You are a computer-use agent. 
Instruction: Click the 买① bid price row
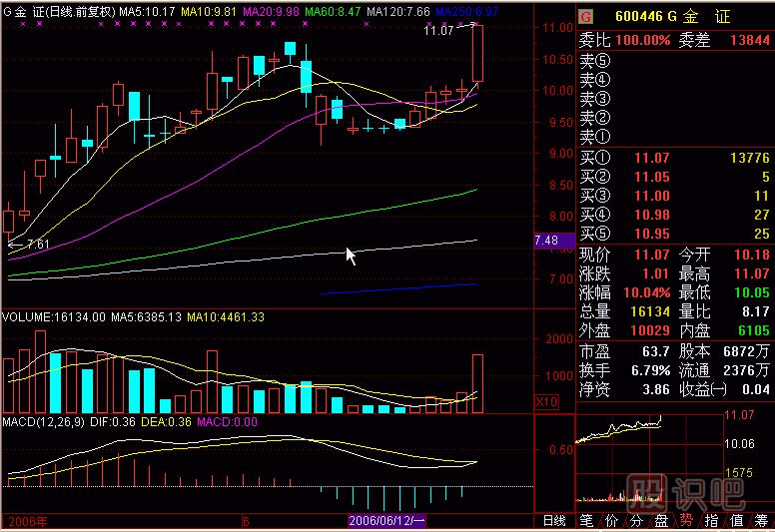point(675,158)
